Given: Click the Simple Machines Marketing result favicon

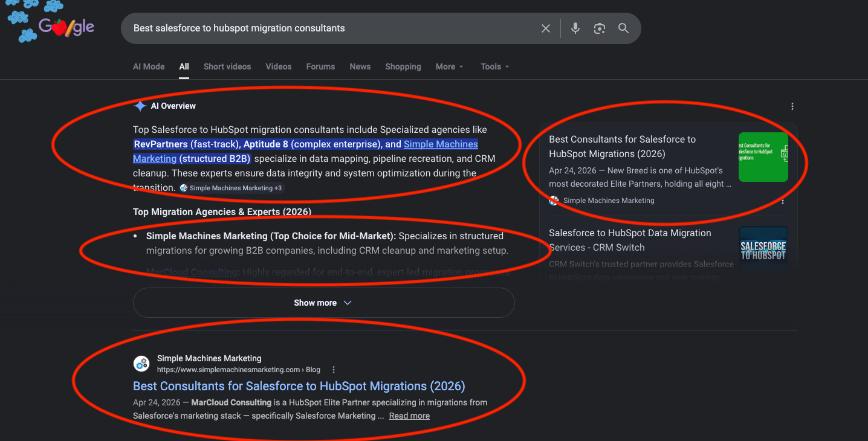Looking at the screenshot, I should (x=141, y=364).
